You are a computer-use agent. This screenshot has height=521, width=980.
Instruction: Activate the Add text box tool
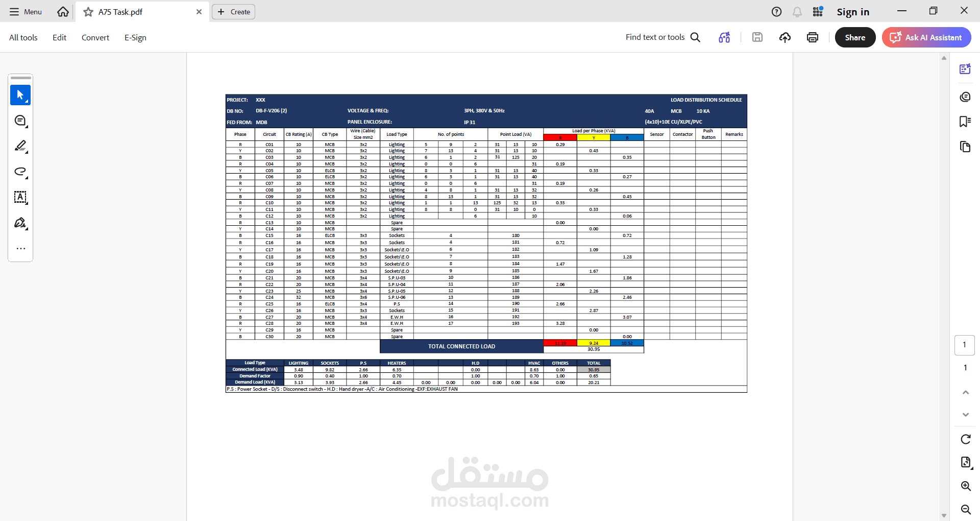point(20,198)
